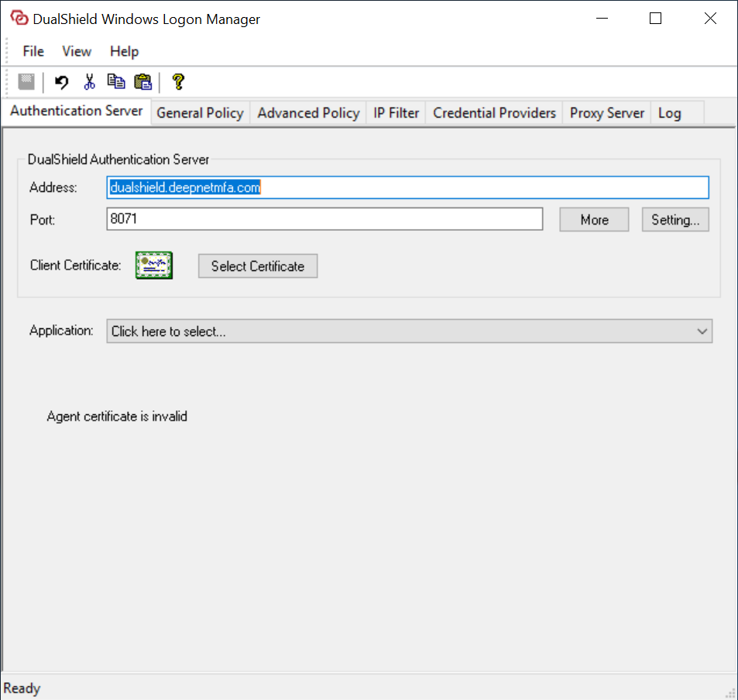Go to the Credential Providers tab
The height and width of the screenshot is (700, 738).
pyautogui.click(x=494, y=113)
